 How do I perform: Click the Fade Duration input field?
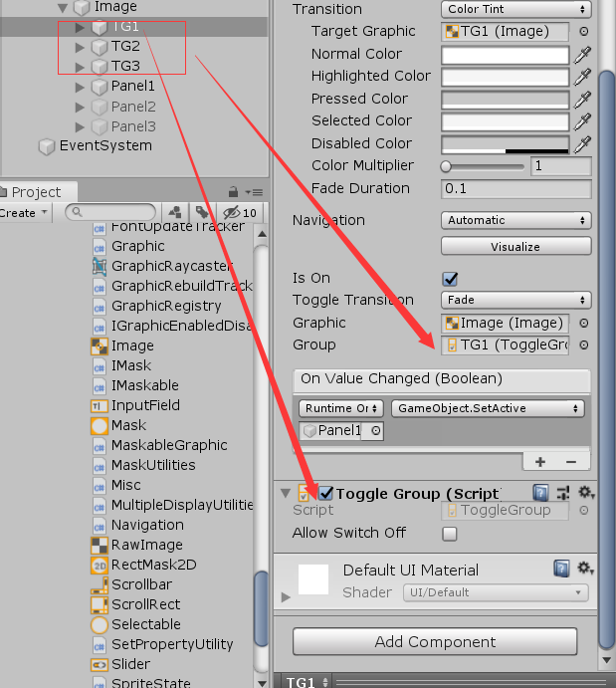coord(516,188)
